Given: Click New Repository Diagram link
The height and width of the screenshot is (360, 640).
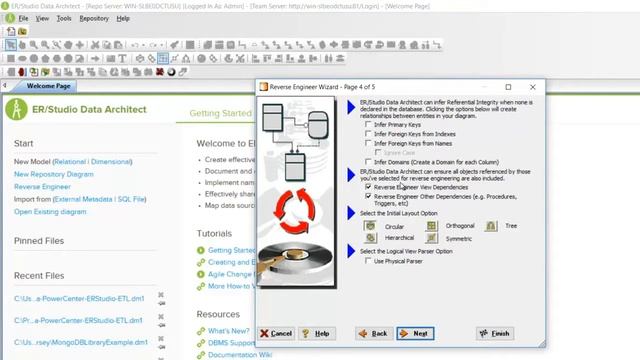Looking at the screenshot, I should click(x=54, y=174).
